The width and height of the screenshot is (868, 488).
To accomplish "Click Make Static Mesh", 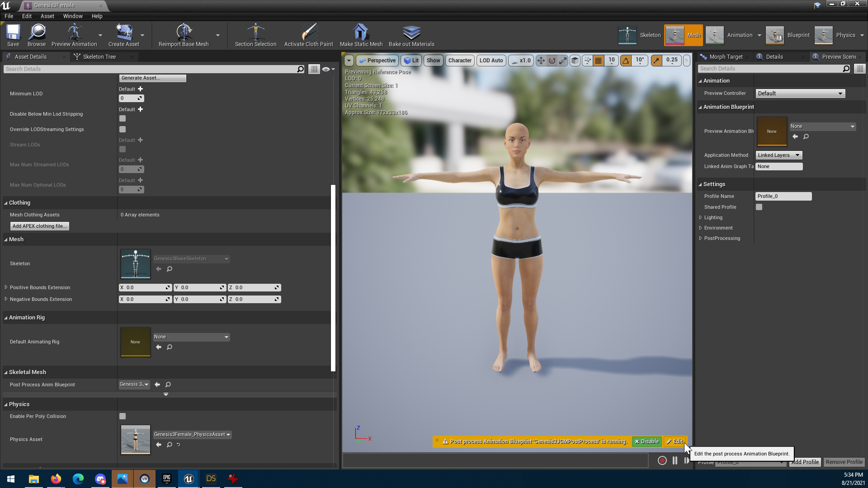I will point(360,35).
